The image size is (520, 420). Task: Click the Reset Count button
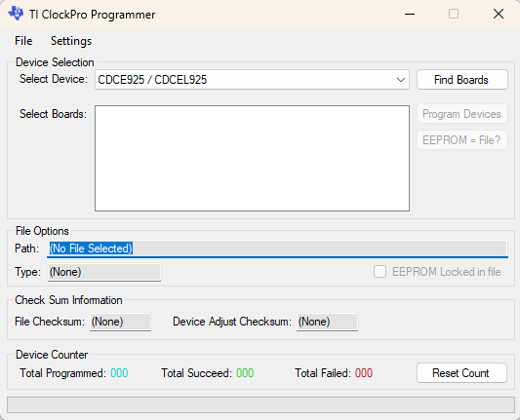461,373
